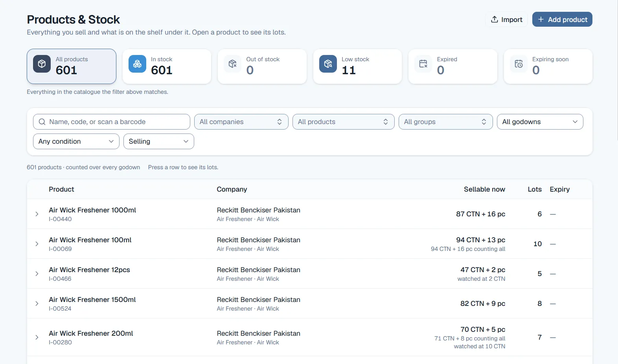Screen dimensions: 618x364
Task: Open the All godowns dropdown
Action: 540,122
